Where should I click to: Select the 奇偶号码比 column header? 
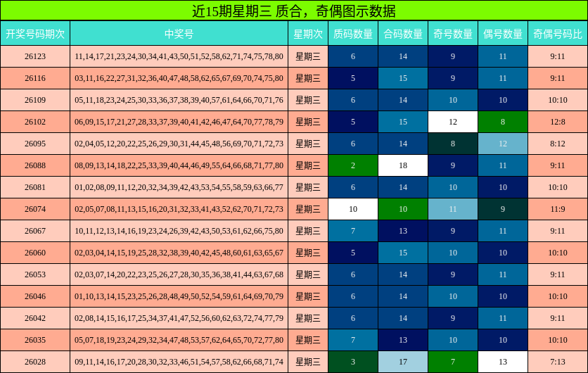click(x=558, y=34)
